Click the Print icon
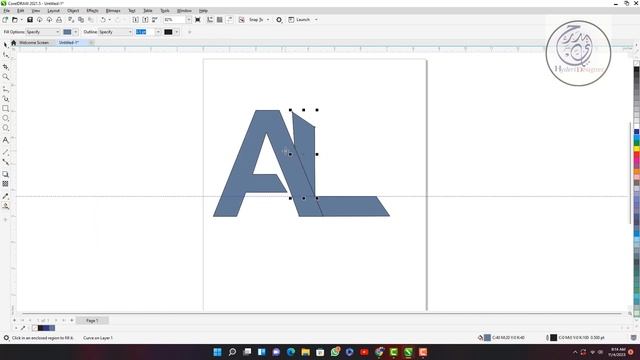The height and width of the screenshot is (360, 640). click(x=59, y=20)
